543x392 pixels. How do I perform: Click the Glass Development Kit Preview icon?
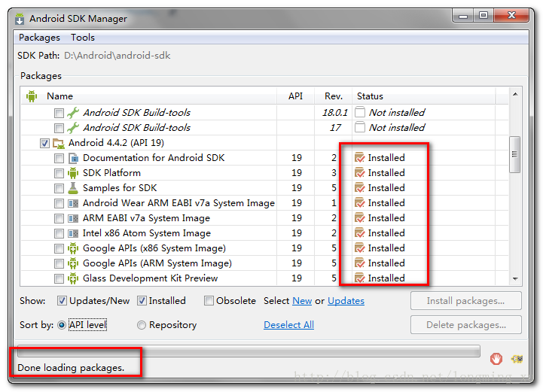[x=73, y=278]
